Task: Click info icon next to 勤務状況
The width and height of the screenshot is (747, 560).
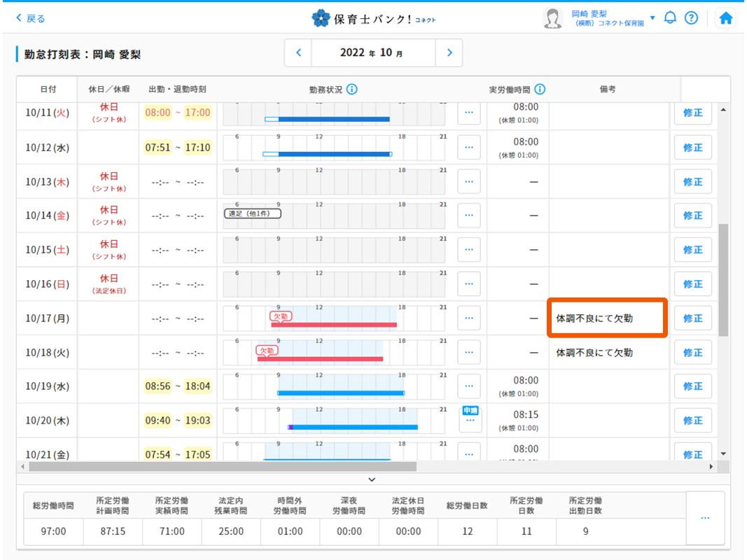Action: (352, 90)
